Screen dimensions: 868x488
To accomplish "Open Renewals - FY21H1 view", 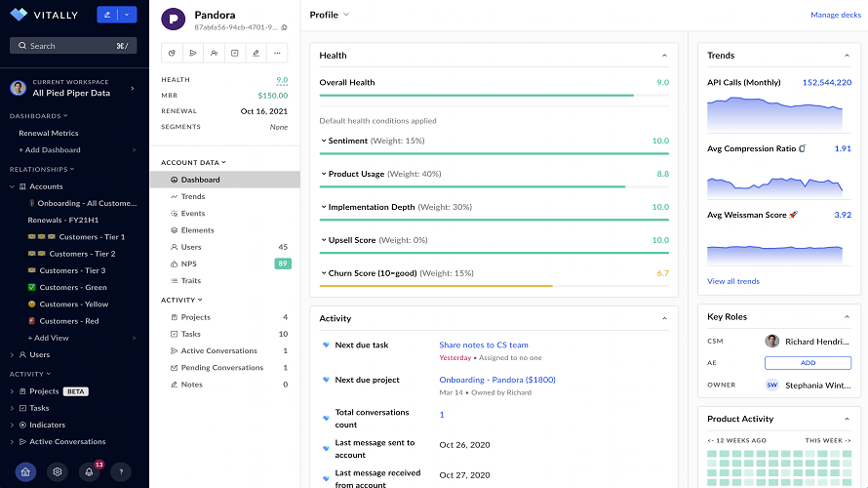I will point(63,220).
